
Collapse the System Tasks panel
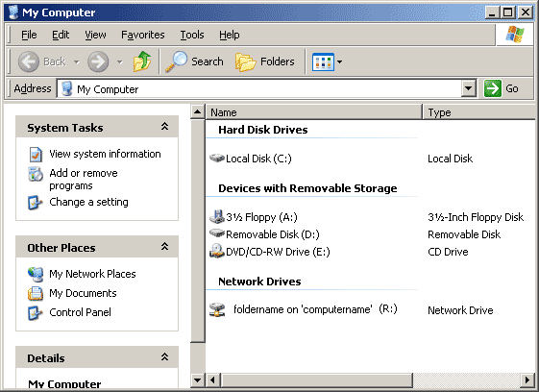165,127
